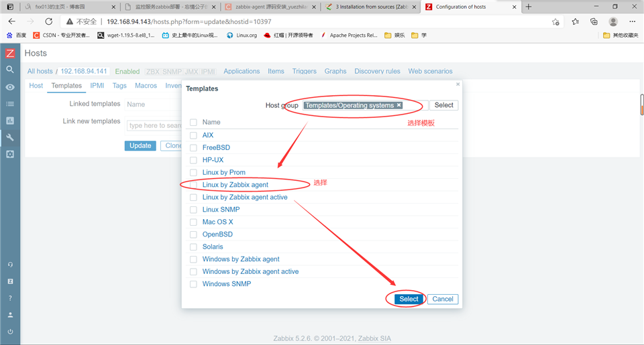Screen dimensions: 644x345
Task: Open browser Collections icon
Action: click(x=594, y=21)
